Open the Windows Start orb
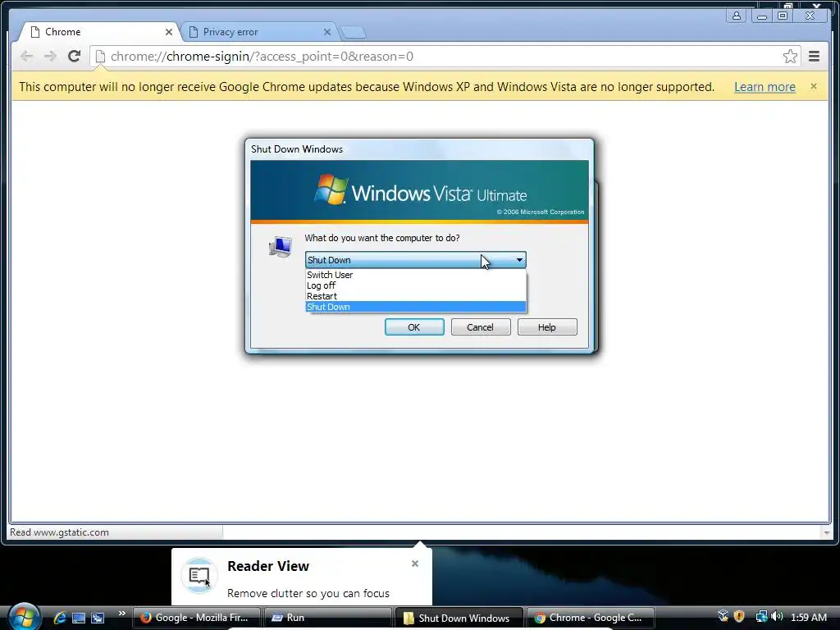The width and height of the screenshot is (840, 630). [24, 616]
